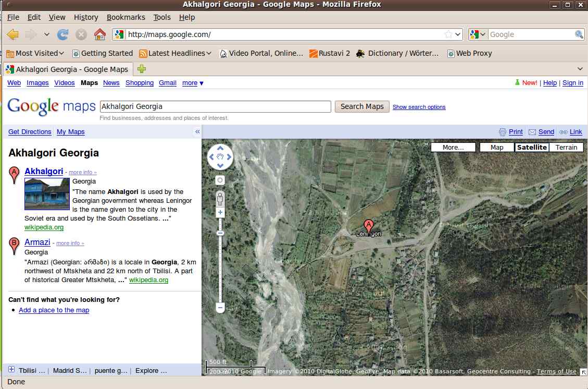Open the overview map arrow at bottom-right corner
The image size is (588, 389).
[583, 372]
